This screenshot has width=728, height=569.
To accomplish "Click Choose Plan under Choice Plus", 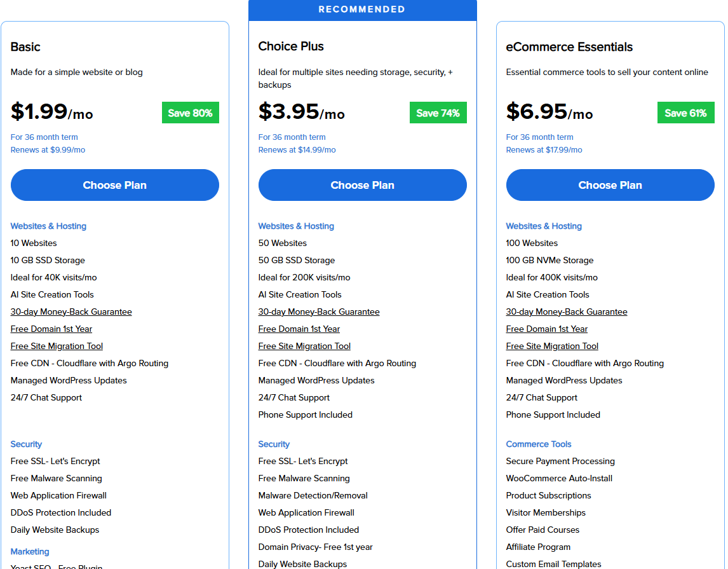I will pos(362,185).
